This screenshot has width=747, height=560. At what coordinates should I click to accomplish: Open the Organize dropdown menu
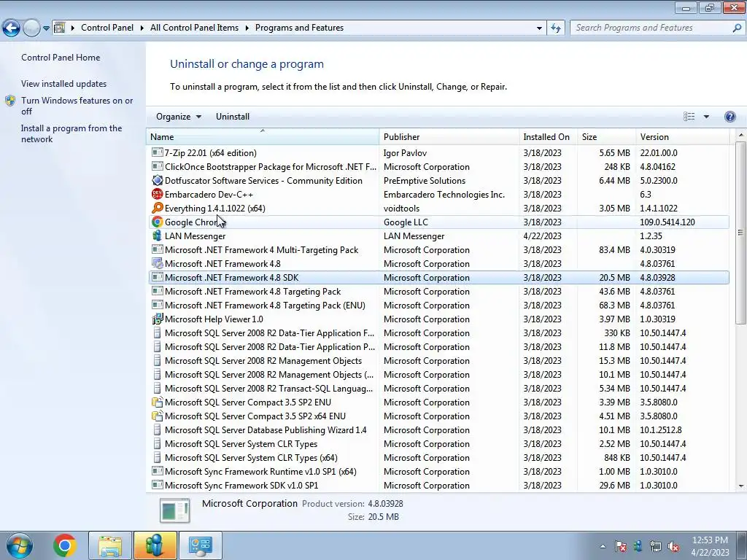click(x=179, y=117)
